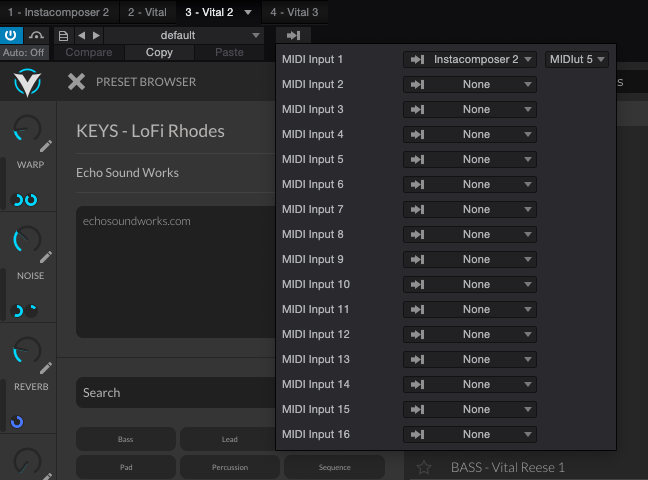Image resolution: width=648 pixels, height=480 pixels.
Task: Filter presets by Sequence tag
Action: (334, 467)
